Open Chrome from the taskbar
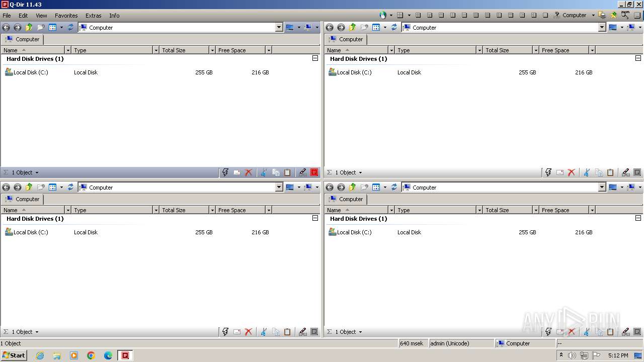The width and height of the screenshot is (644, 362). point(91,355)
